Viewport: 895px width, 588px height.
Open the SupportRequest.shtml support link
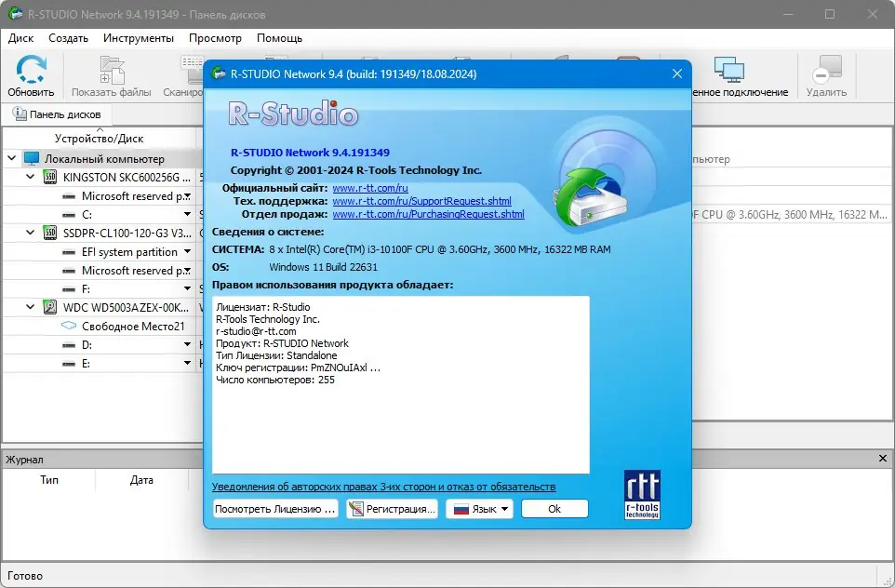tap(421, 201)
